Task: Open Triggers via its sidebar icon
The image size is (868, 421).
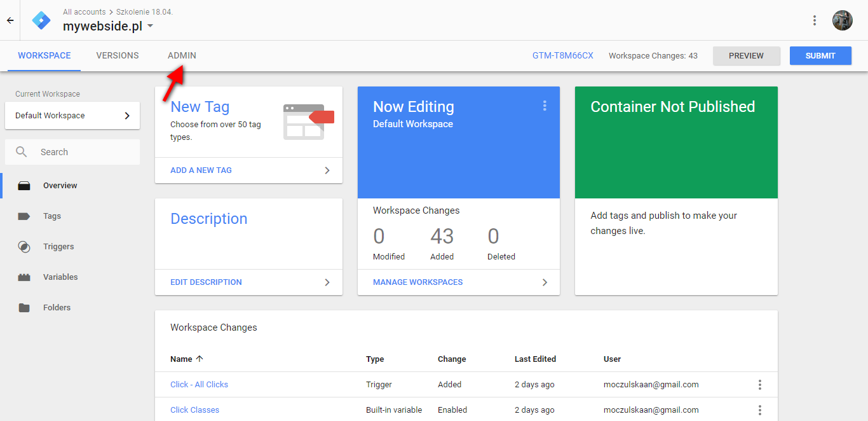Action: click(24, 247)
